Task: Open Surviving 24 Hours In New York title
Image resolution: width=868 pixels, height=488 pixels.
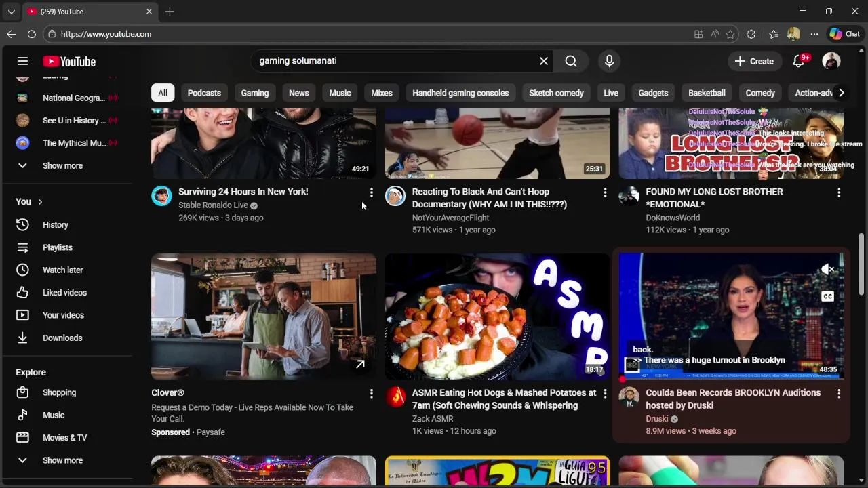Action: coord(243,192)
